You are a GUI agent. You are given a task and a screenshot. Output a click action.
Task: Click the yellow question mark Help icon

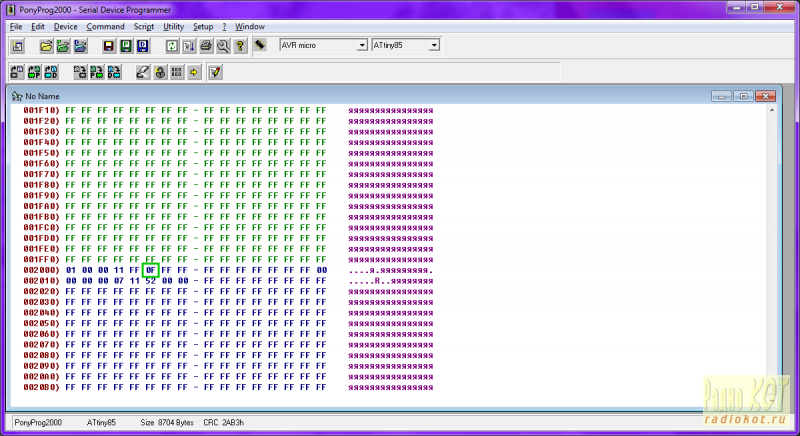click(240, 46)
